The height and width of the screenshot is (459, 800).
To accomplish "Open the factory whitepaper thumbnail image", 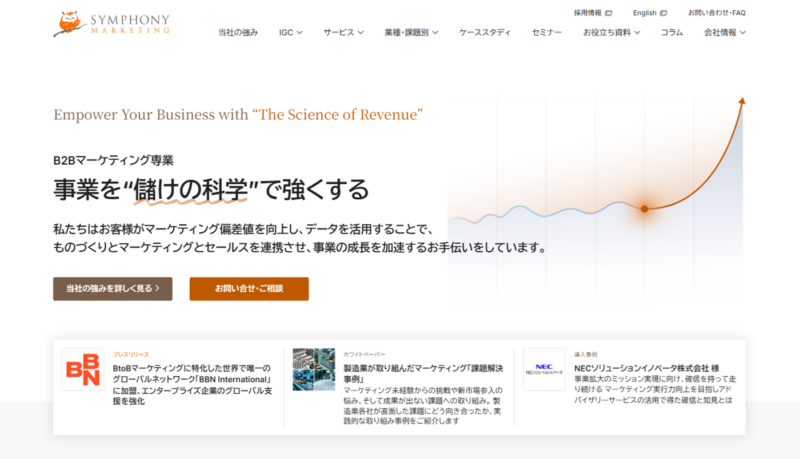I will click(x=313, y=370).
